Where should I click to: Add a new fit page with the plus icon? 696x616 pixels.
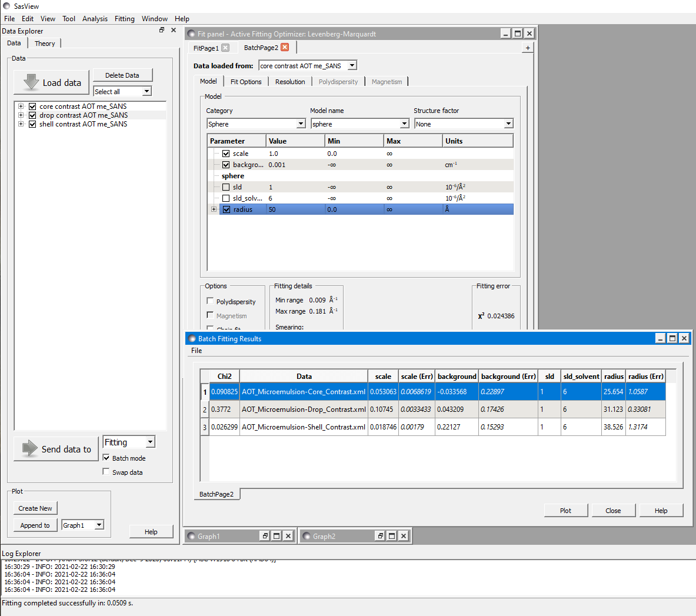coord(528,48)
